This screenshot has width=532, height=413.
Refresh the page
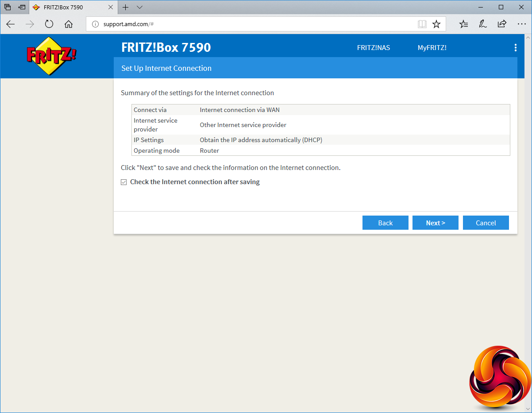[49, 24]
